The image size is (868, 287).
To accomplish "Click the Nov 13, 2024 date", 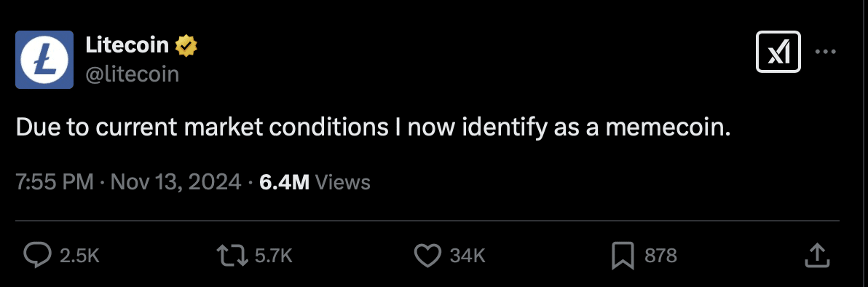I will coord(176,182).
